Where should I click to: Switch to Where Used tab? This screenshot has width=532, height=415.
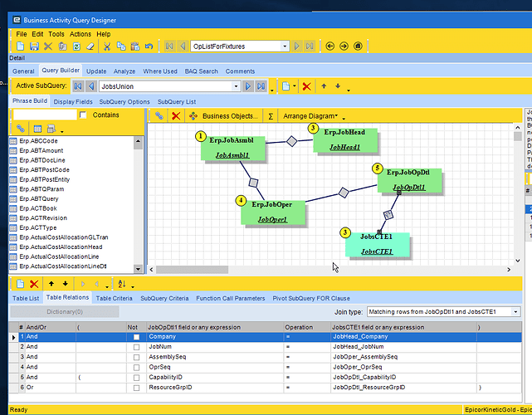tap(160, 71)
